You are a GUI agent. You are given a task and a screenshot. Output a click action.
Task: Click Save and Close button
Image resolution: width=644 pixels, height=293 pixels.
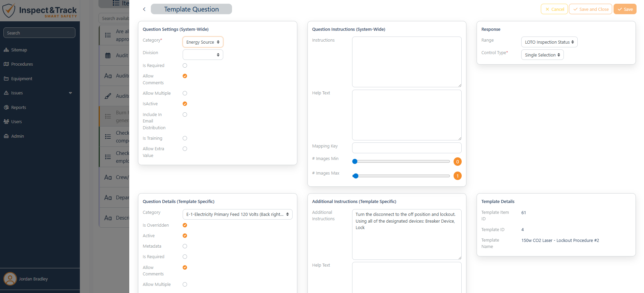(x=591, y=9)
